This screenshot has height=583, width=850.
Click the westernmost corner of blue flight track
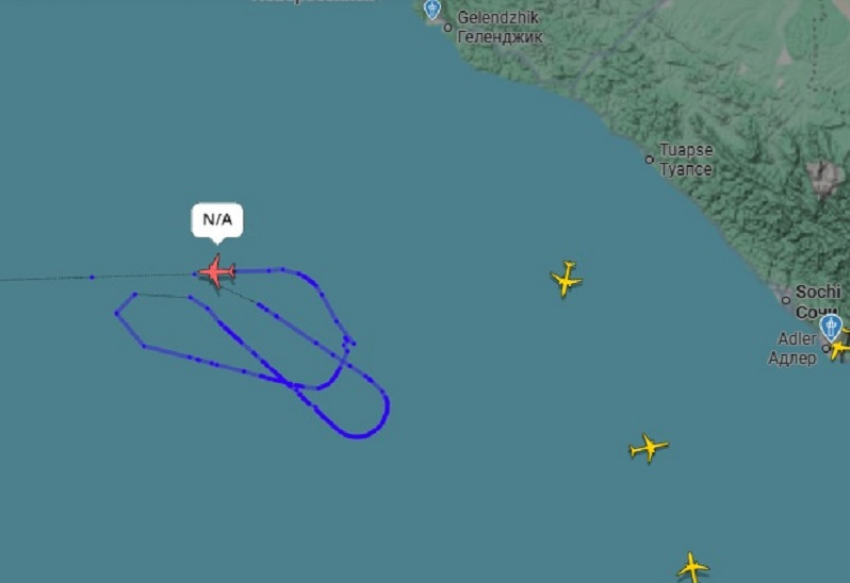pos(117,313)
